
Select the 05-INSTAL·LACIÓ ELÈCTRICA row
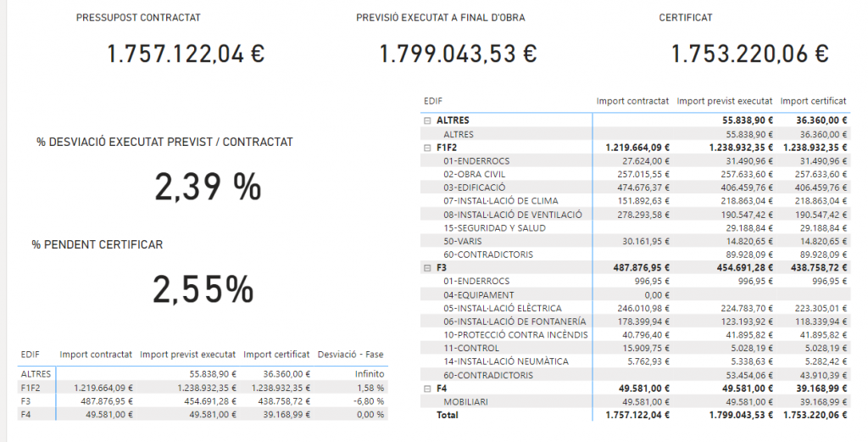502,308
